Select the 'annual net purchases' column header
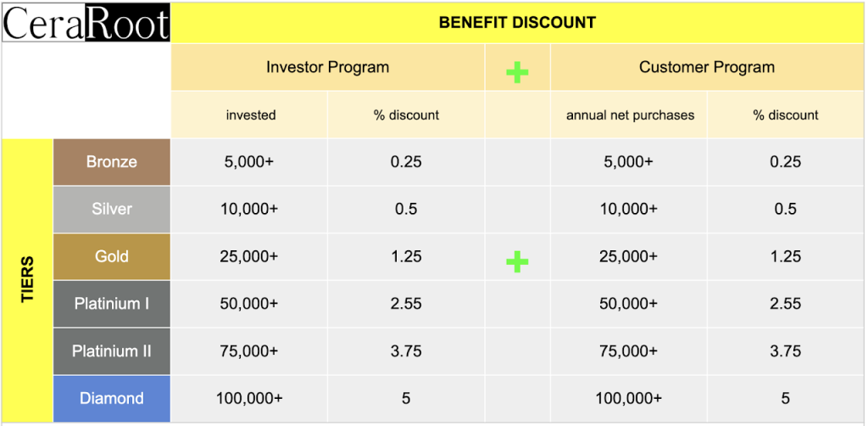 click(629, 115)
